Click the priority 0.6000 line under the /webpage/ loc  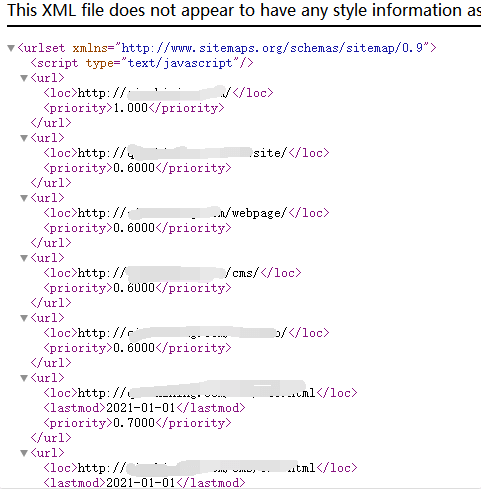pos(137,228)
